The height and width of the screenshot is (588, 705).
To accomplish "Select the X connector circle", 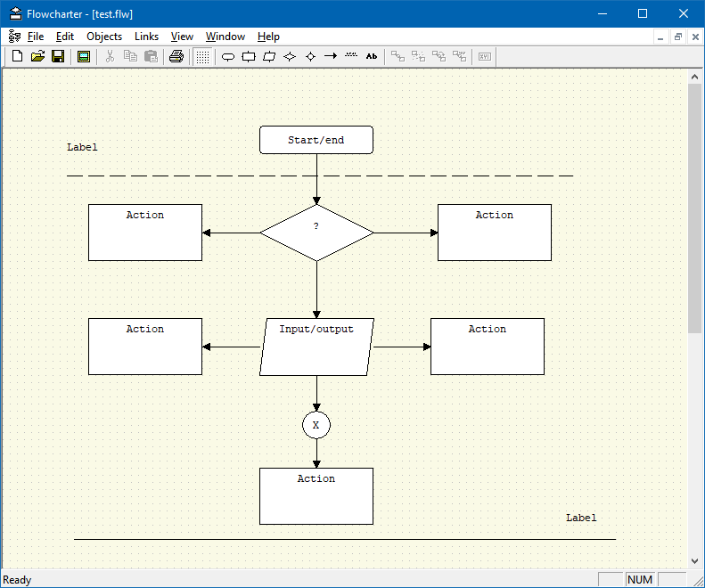I will pyautogui.click(x=316, y=425).
